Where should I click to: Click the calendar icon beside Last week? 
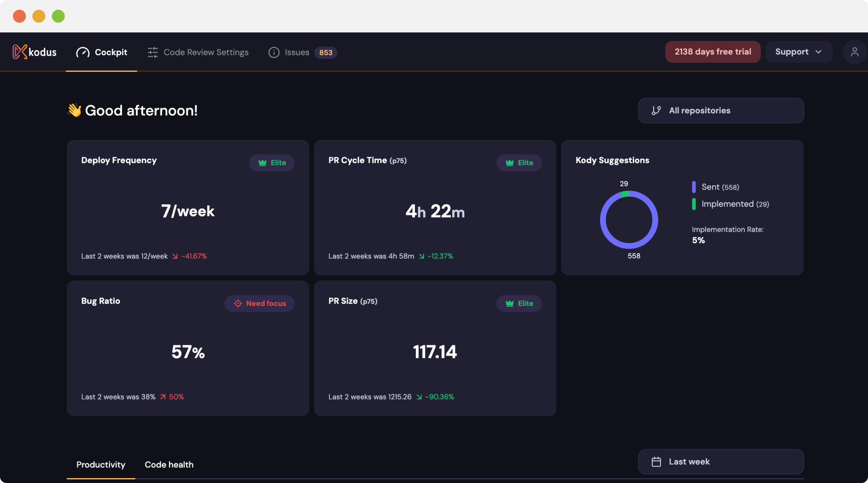click(x=656, y=462)
